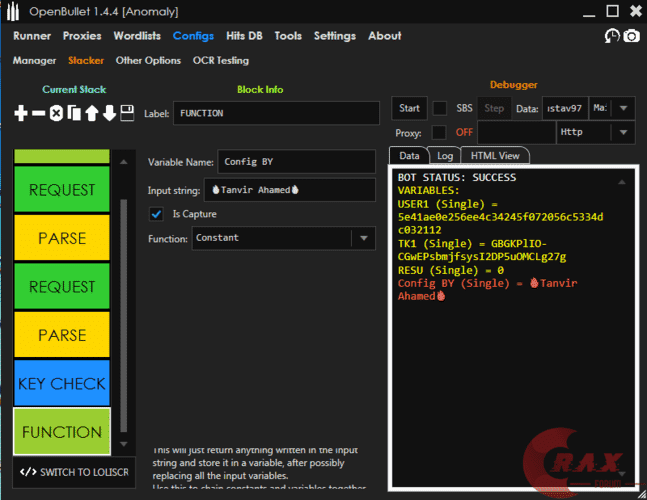Click the add block plus icon
Screen dimensions: 647x500
[21, 114]
